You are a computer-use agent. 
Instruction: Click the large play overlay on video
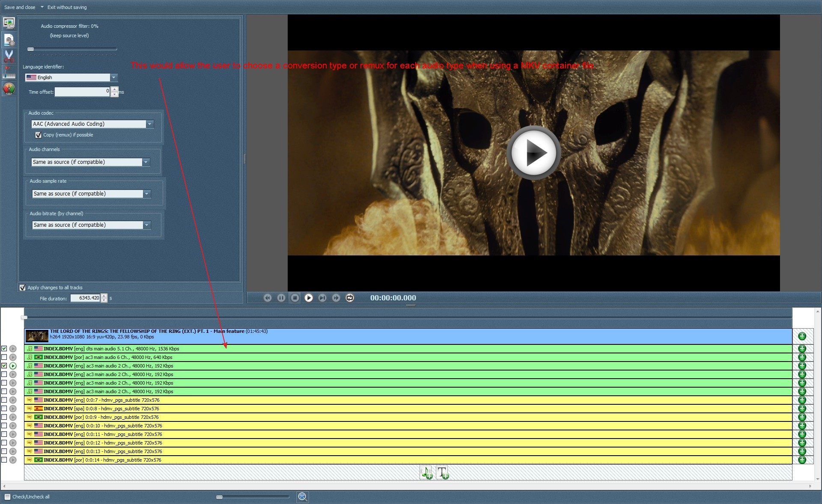click(533, 153)
